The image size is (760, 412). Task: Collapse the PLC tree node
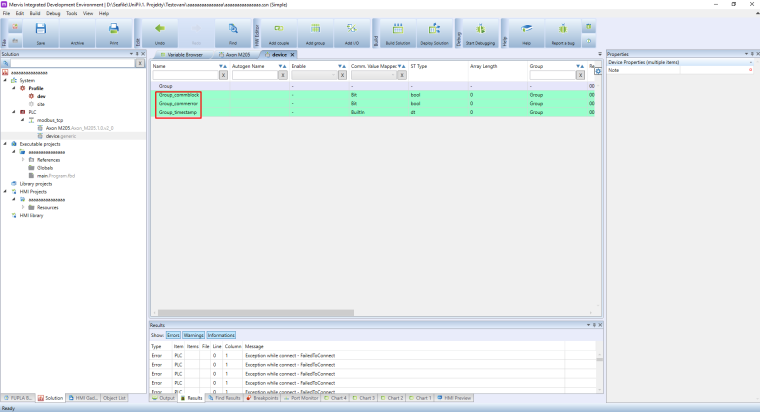[x=6, y=111]
